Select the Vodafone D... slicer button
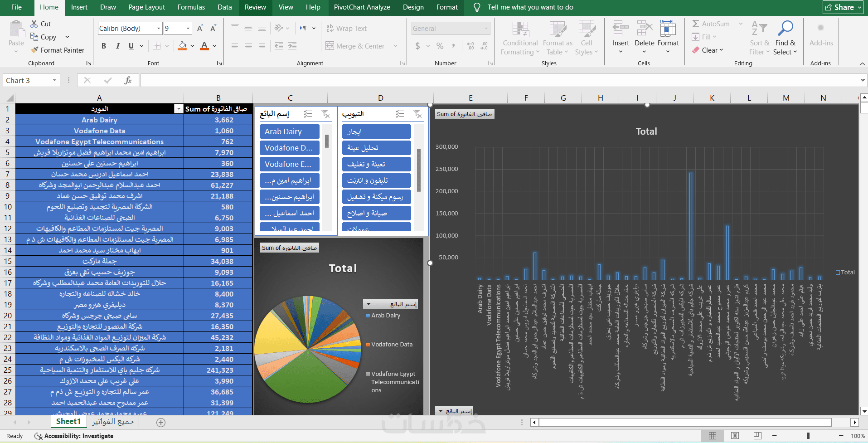This screenshot has width=868, height=443. click(x=289, y=148)
